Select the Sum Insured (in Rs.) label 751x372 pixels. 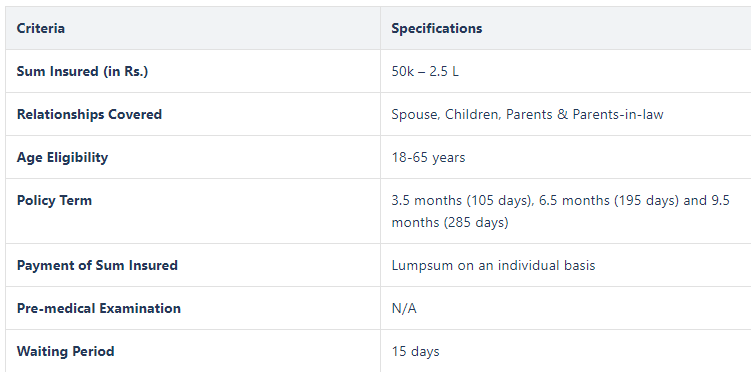pyautogui.click(x=82, y=71)
